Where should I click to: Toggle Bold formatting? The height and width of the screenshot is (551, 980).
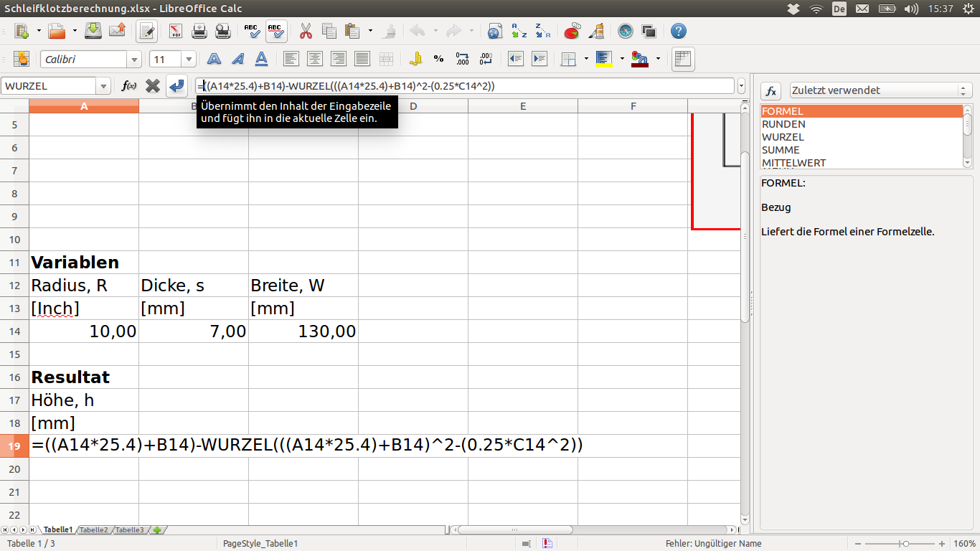pos(214,59)
